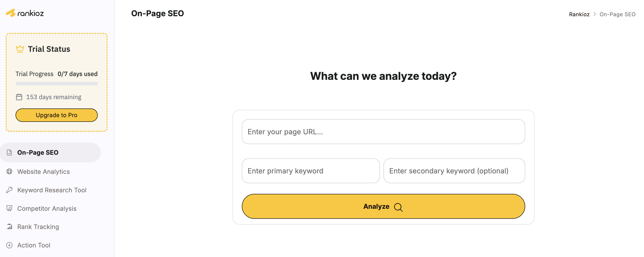Click the magnifier icon in Analyze button
Viewport: 644px width, 257px height.
[398, 207]
